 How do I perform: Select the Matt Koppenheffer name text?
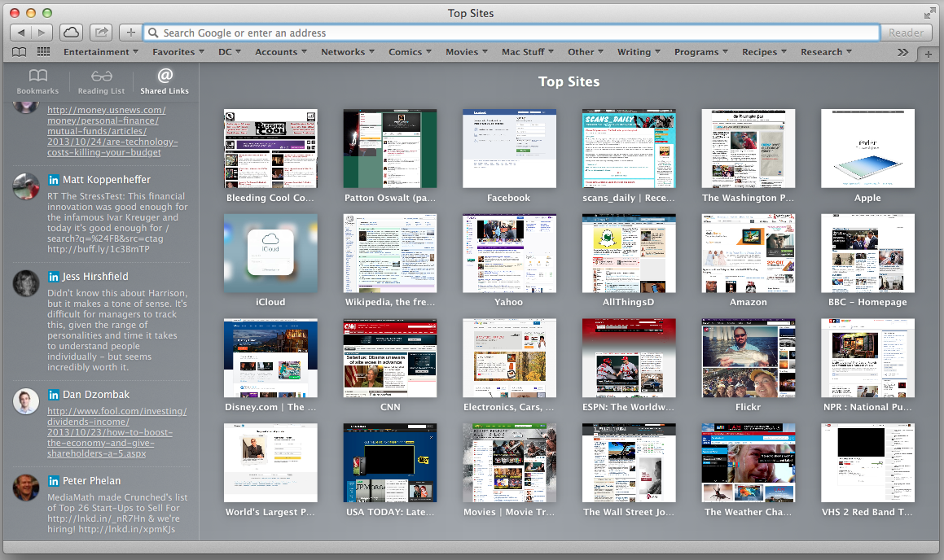pyautogui.click(x=107, y=179)
